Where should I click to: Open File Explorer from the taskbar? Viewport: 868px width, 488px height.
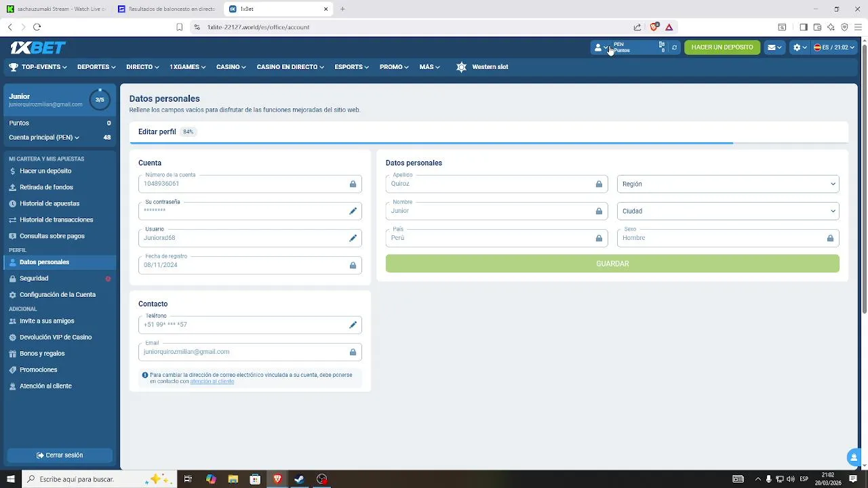click(x=233, y=479)
